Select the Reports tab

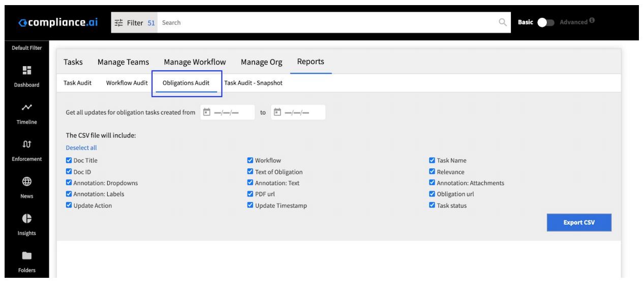pos(311,62)
